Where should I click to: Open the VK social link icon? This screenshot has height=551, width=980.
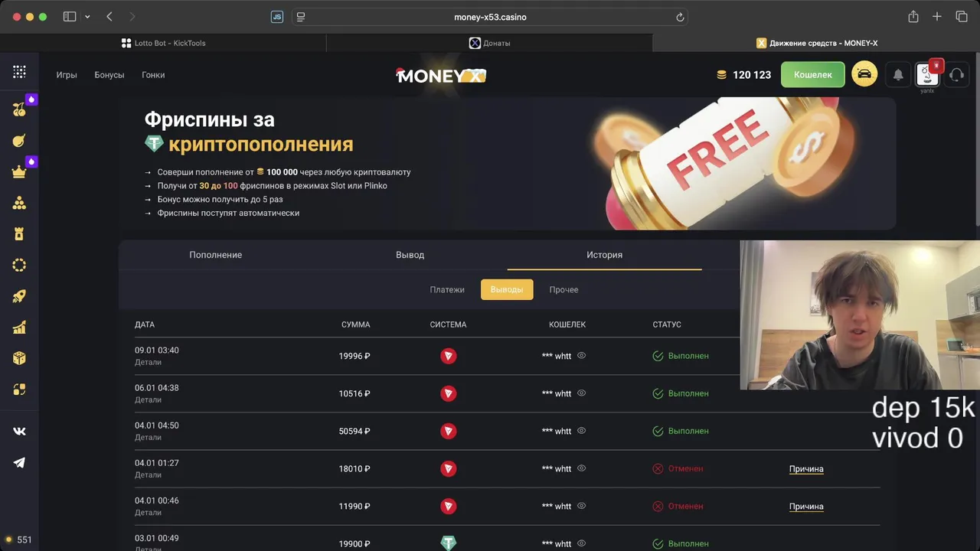pyautogui.click(x=19, y=431)
